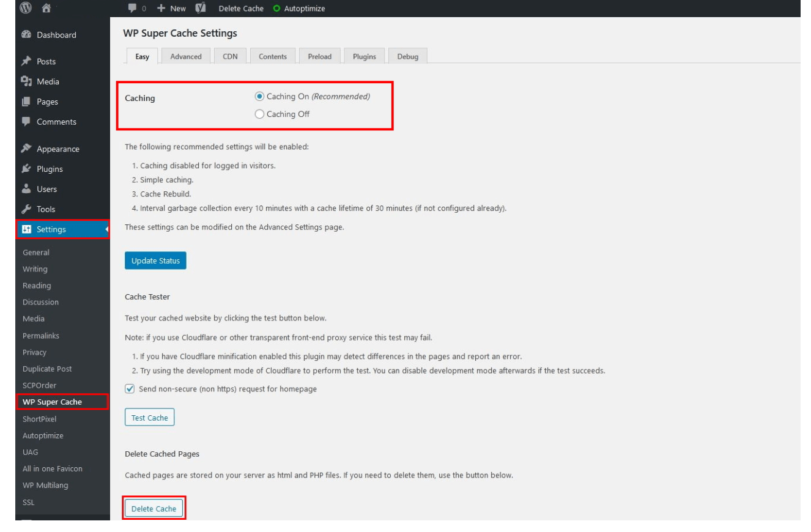Open the SCPOrder submenu item
Image resolution: width=811 pixels, height=532 pixels.
point(39,385)
